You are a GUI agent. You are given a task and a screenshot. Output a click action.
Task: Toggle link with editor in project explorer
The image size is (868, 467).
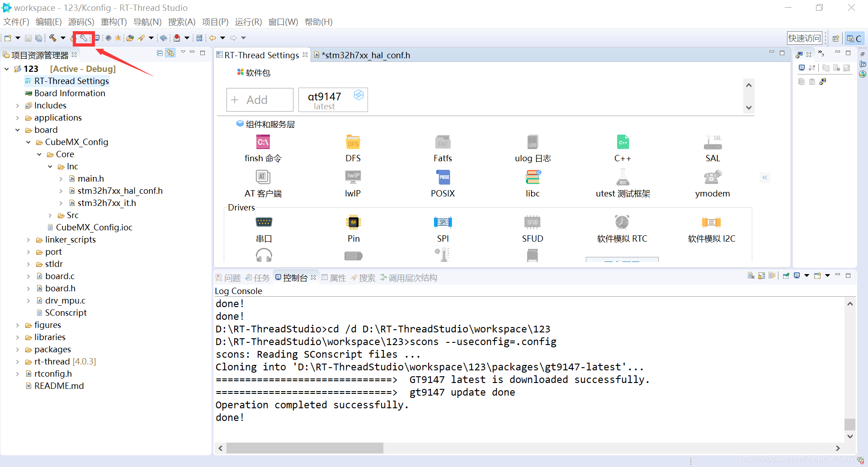pyautogui.click(x=170, y=53)
